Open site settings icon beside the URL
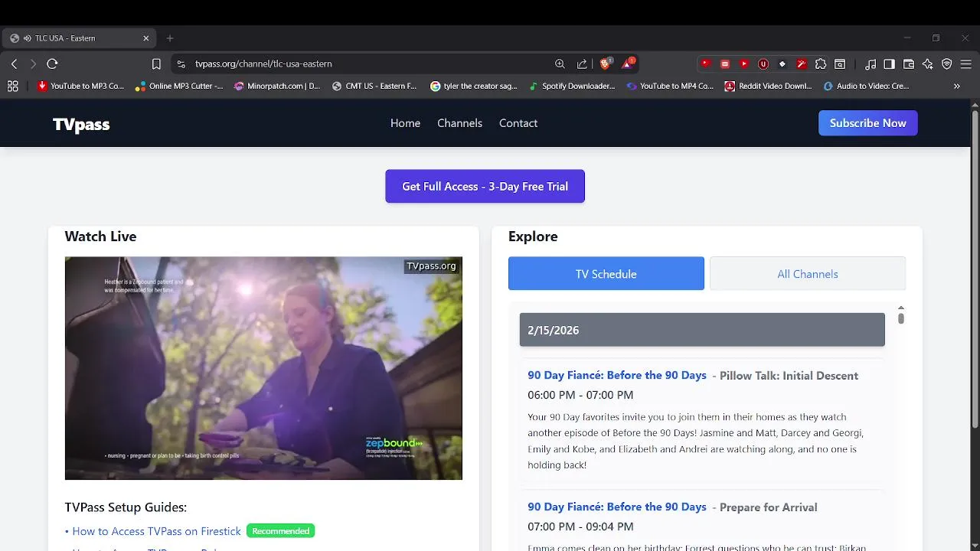The height and width of the screenshot is (551, 980). (181, 64)
